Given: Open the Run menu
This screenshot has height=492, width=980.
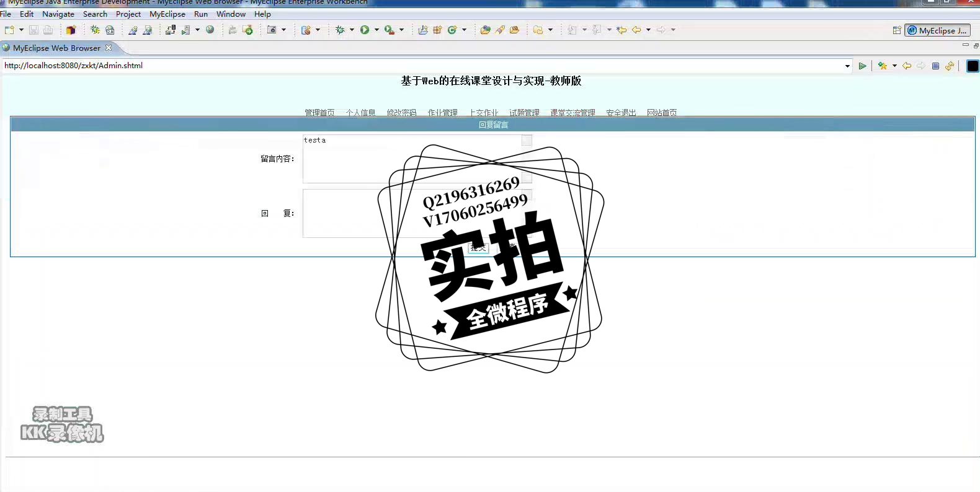Looking at the screenshot, I should pos(201,14).
